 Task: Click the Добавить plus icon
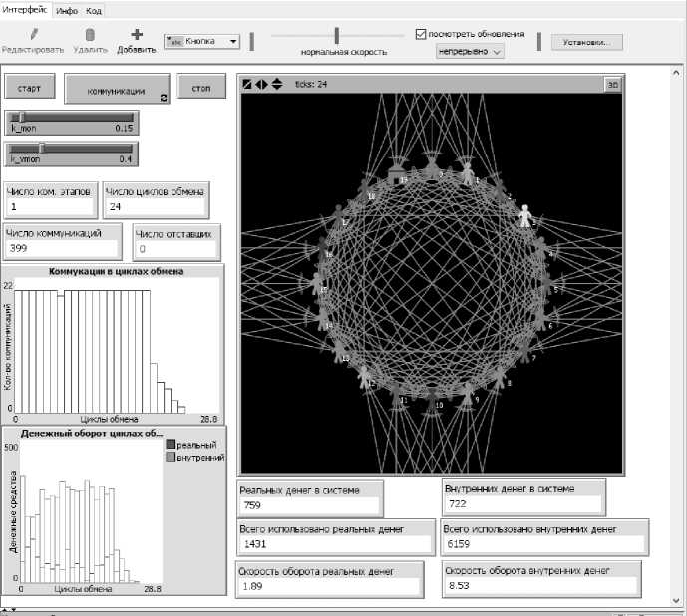[137, 34]
